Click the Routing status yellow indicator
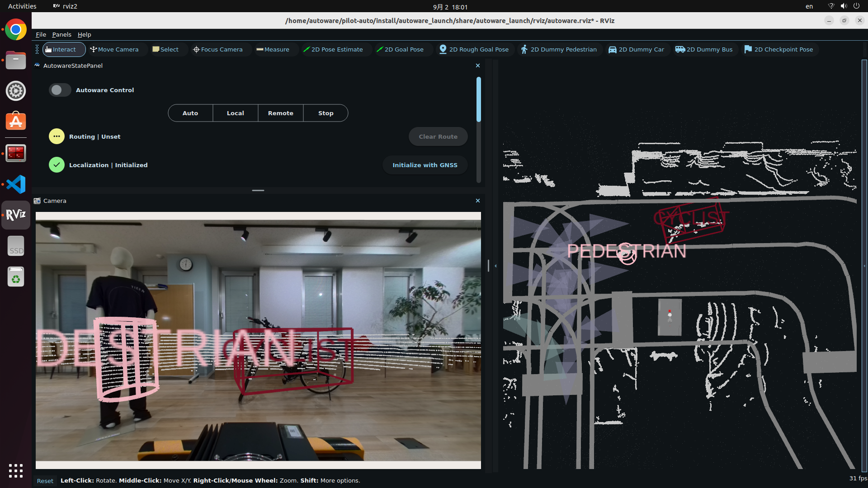The height and width of the screenshot is (488, 868). pos(57,136)
